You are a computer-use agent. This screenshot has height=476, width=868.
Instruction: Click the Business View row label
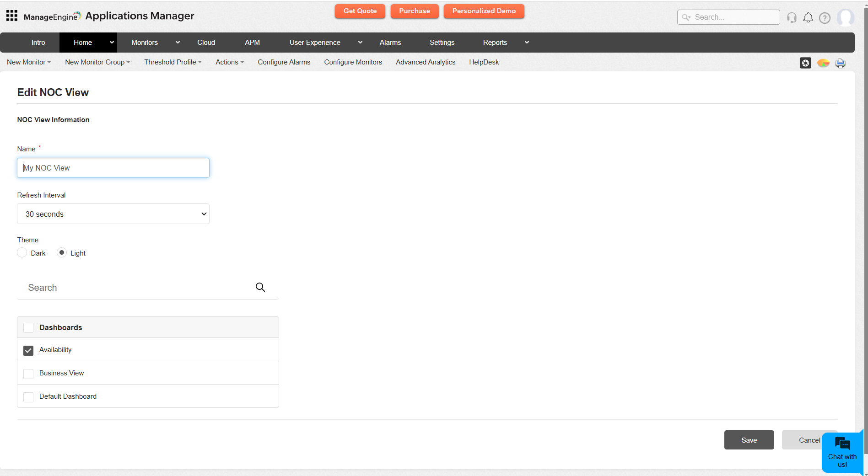point(62,373)
